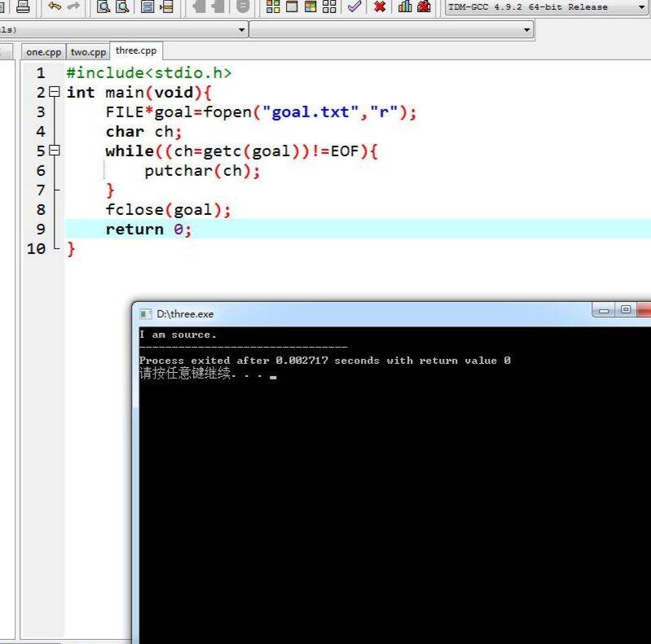Click the D:\three.exe console title
The height and width of the screenshot is (644, 651).
click(x=185, y=314)
